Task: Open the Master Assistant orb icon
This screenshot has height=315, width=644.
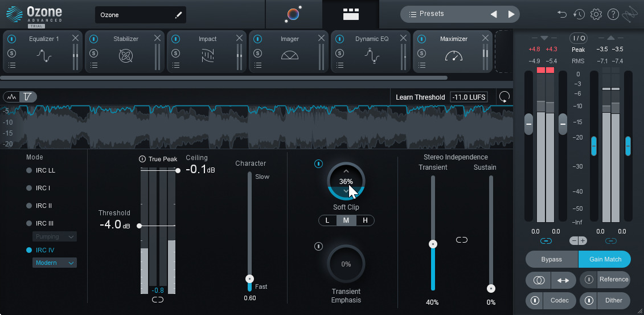Action: (293, 14)
